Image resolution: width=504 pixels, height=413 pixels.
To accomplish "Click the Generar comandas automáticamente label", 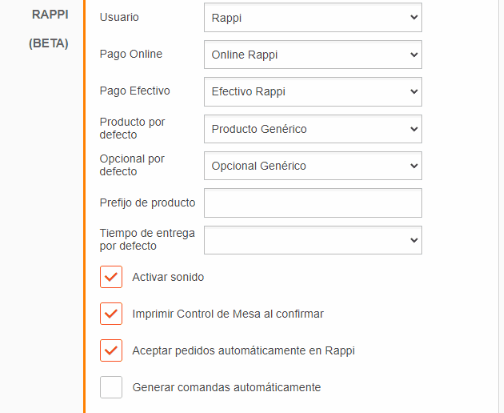I will [227, 387].
